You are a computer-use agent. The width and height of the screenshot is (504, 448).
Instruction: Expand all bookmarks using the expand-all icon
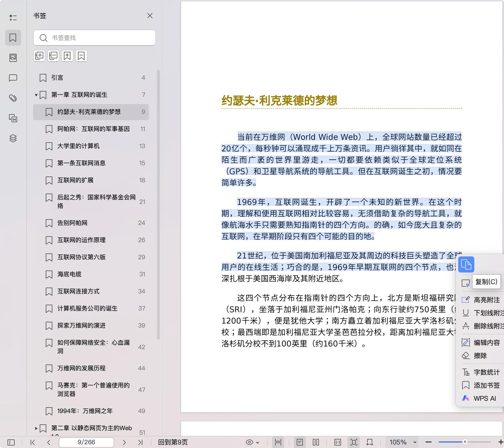tap(39, 56)
